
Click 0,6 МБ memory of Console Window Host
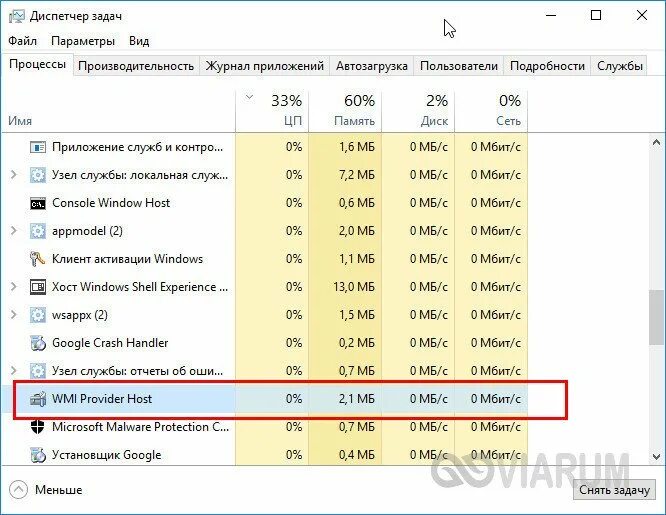pyautogui.click(x=357, y=203)
